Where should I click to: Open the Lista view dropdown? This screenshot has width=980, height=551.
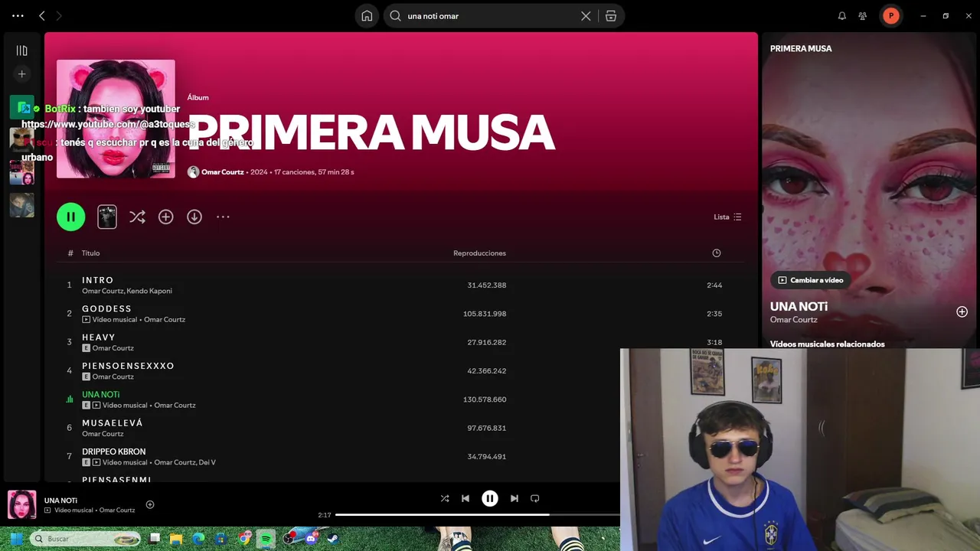[727, 217]
